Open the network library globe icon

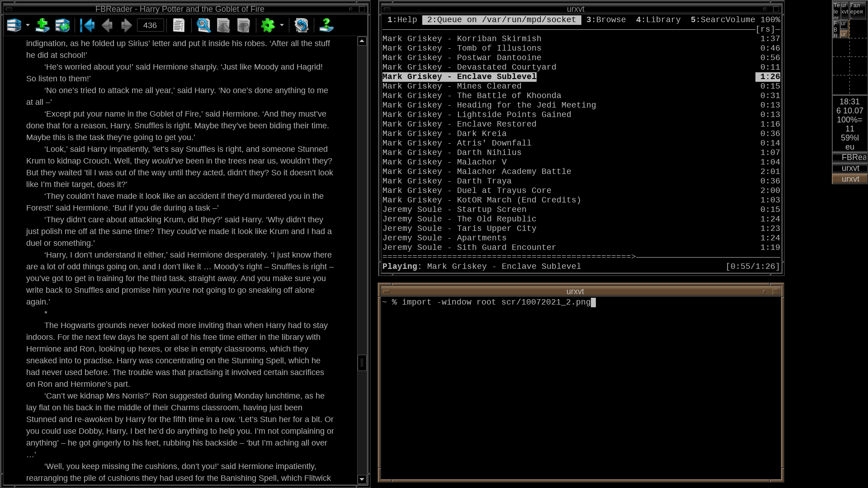[62, 25]
